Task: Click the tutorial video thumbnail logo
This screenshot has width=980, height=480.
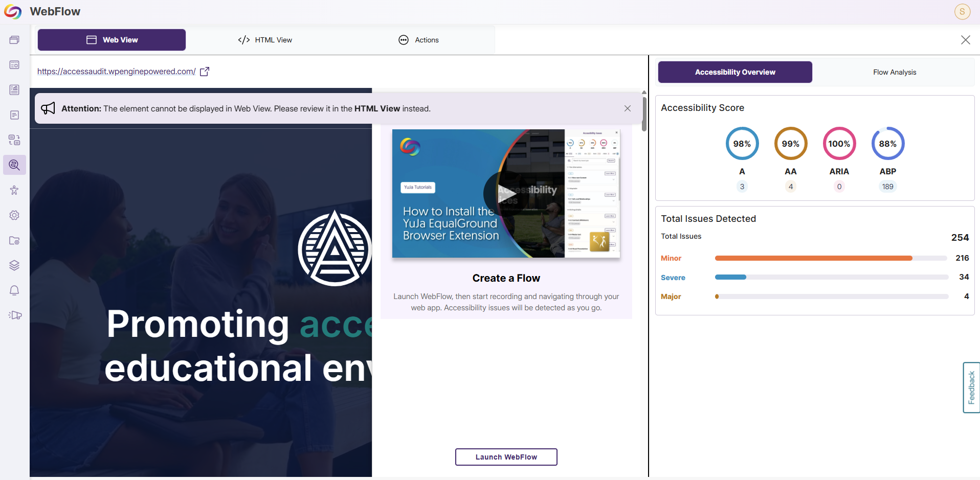Action: (x=410, y=147)
